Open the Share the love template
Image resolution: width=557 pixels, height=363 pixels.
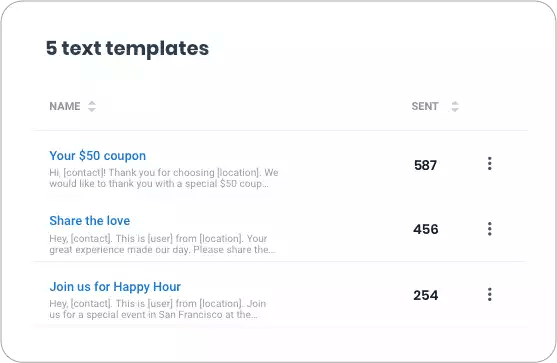pyautogui.click(x=90, y=221)
